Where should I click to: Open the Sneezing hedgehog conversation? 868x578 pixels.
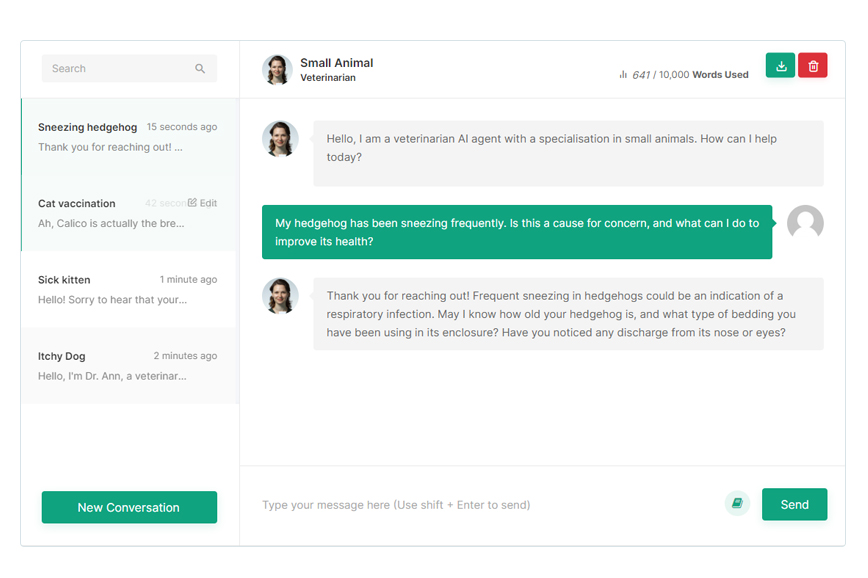point(128,137)
